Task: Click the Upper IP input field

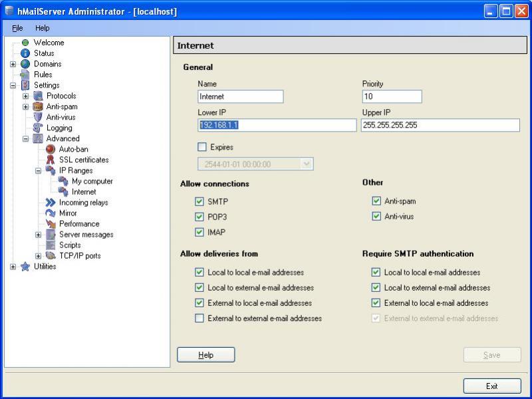Action: (x=440, y=125)
